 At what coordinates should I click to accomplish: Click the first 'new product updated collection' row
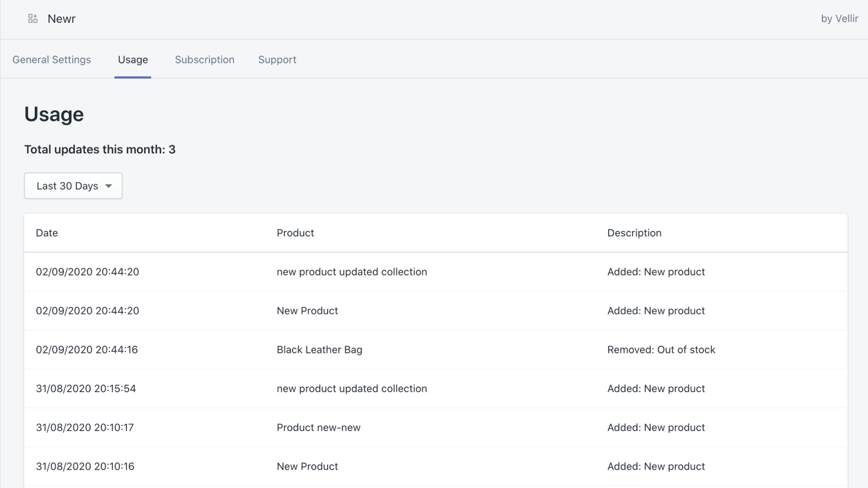352,272
